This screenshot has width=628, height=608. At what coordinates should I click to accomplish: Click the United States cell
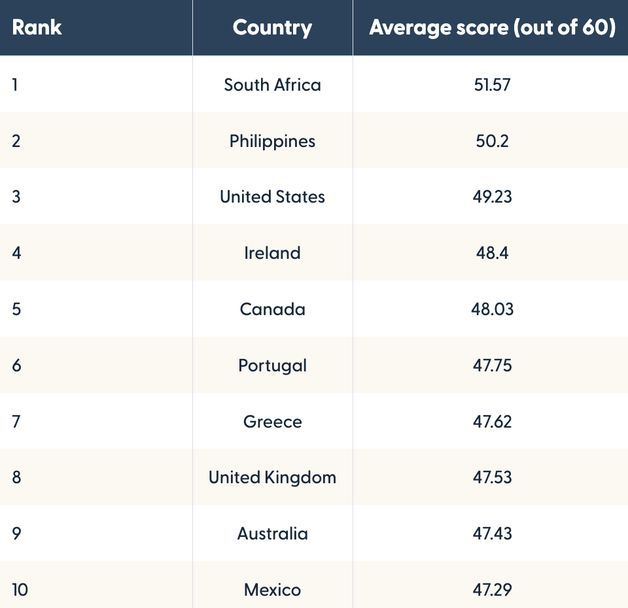coord(272,197)
